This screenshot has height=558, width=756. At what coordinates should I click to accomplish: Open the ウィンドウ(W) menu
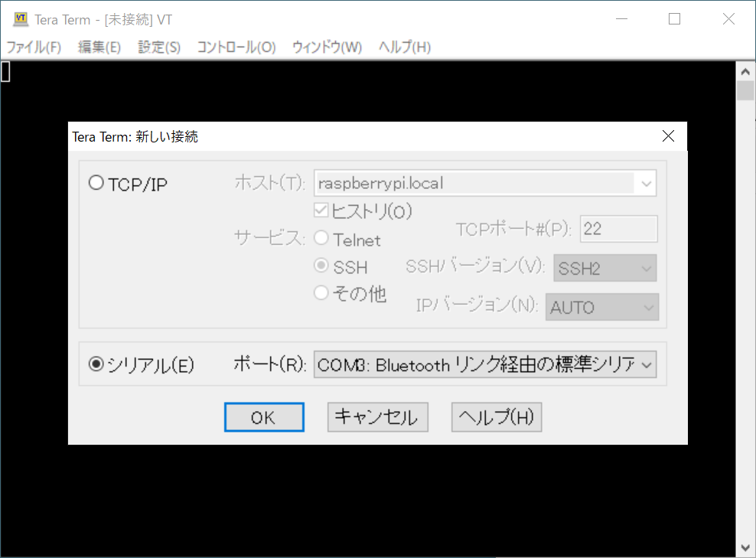pos(327,47)
